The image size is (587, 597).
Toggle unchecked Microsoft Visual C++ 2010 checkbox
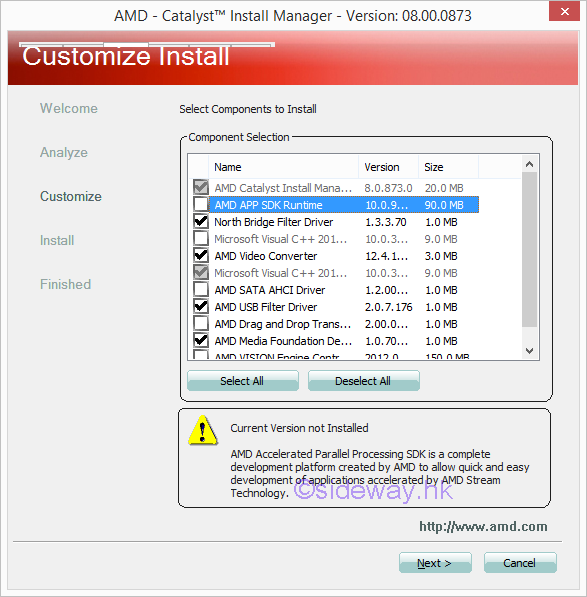[201, 239]
